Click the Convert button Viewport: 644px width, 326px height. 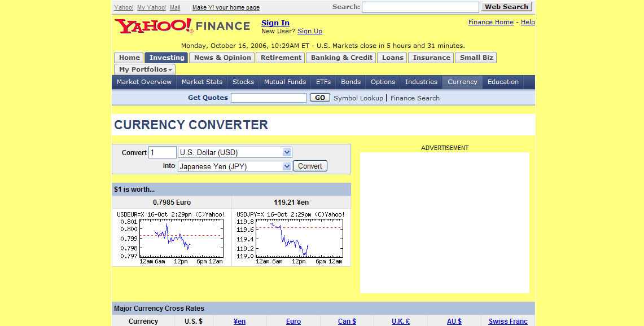point(310,166)
